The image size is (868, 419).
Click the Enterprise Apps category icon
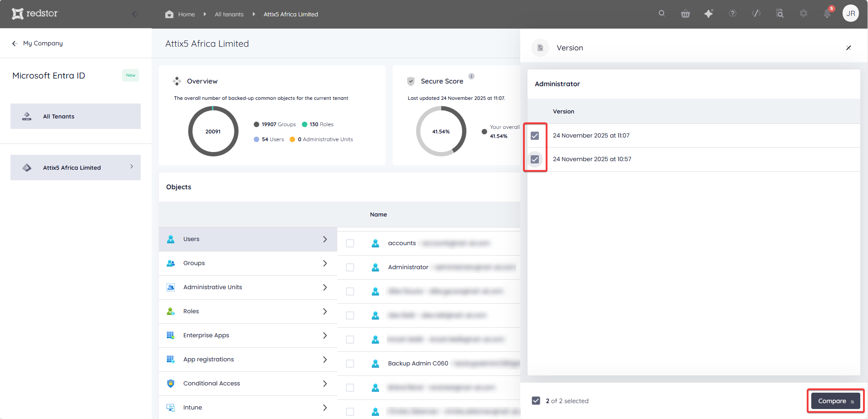(171, 335)
